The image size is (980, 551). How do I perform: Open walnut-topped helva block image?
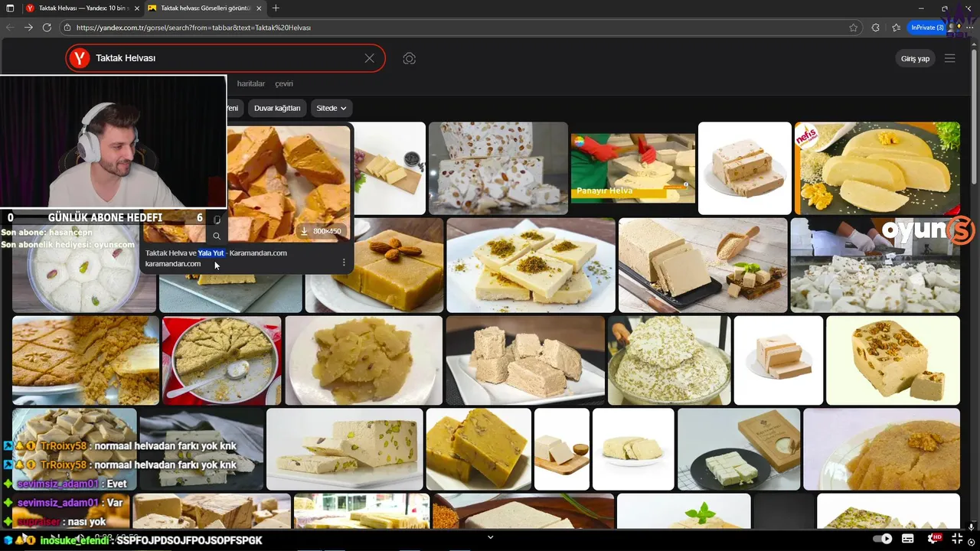(893, 360)
